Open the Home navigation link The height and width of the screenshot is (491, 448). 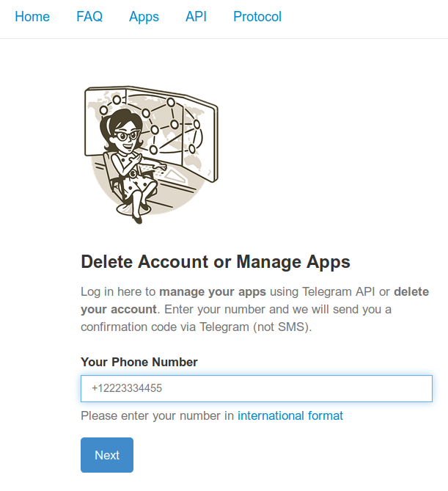coord(32,16)
